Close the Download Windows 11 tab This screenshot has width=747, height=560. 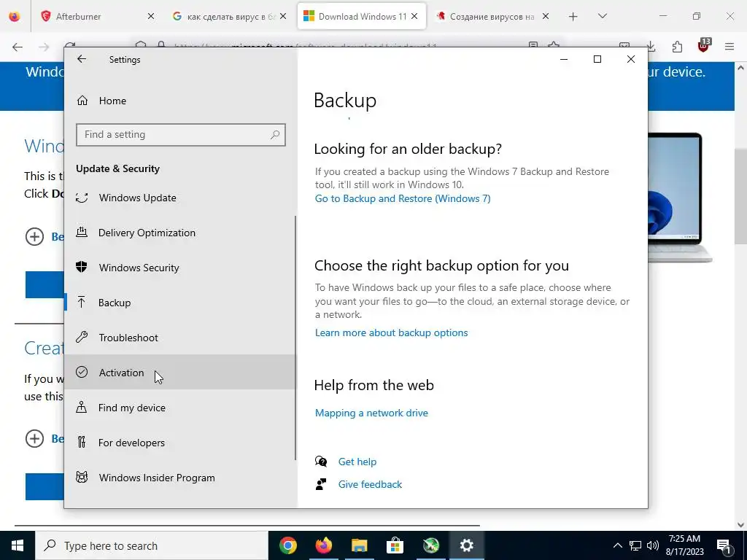coord(414,16)
